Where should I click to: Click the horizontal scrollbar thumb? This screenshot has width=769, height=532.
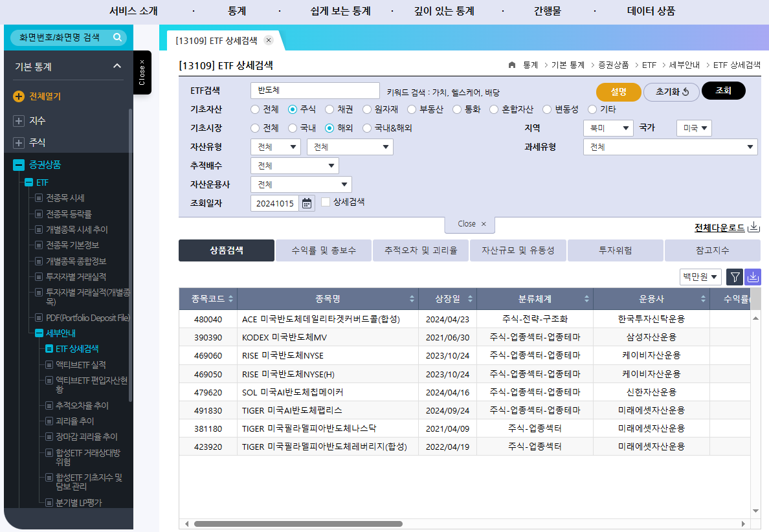(x=298, y=524)
